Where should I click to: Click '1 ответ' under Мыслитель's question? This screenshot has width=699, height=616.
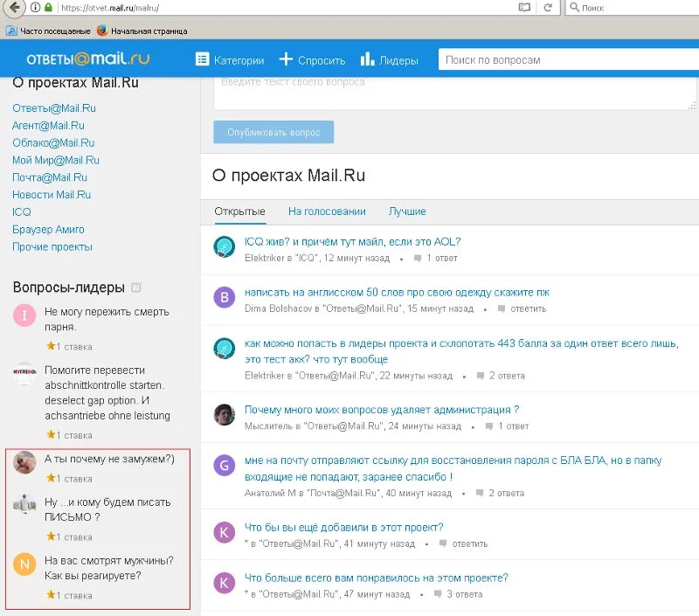click(513, 426)
